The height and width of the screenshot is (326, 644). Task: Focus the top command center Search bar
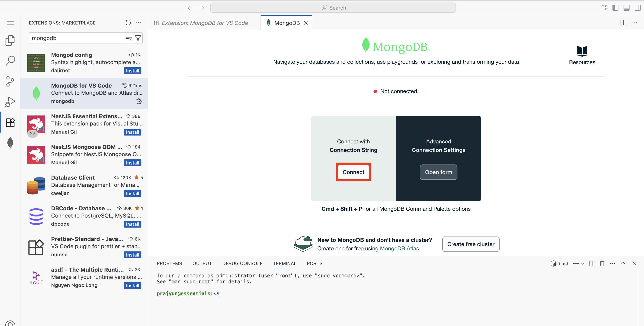333,8
